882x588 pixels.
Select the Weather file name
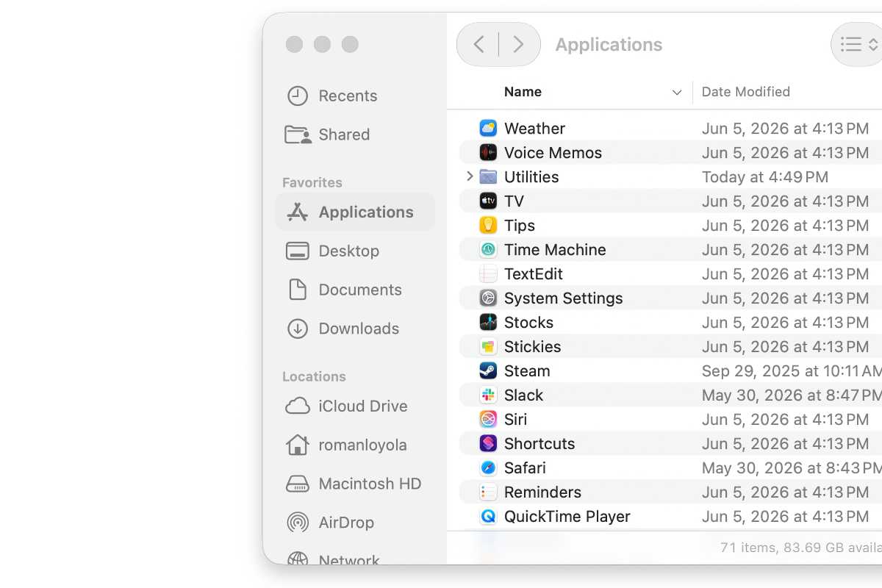[x=534, y=129]
